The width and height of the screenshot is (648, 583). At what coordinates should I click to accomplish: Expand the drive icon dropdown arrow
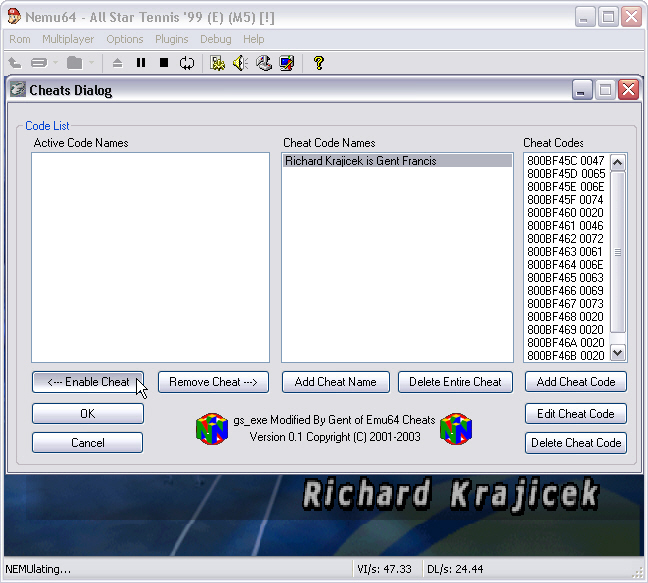(55, 63)
